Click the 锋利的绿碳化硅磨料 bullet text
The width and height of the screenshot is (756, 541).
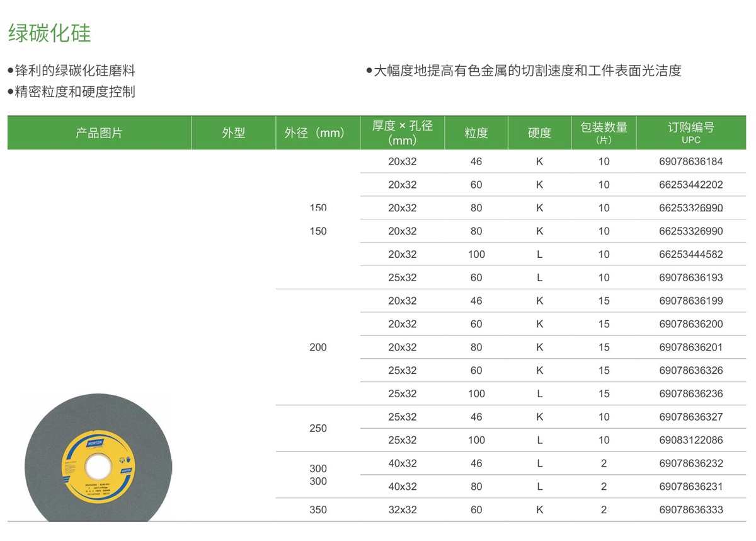tap(75, 71)
